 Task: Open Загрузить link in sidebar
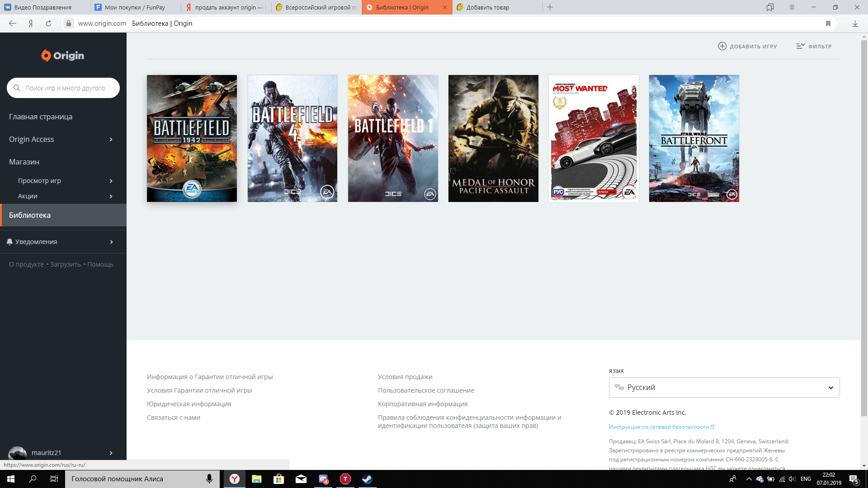click(x=66, y=264)
